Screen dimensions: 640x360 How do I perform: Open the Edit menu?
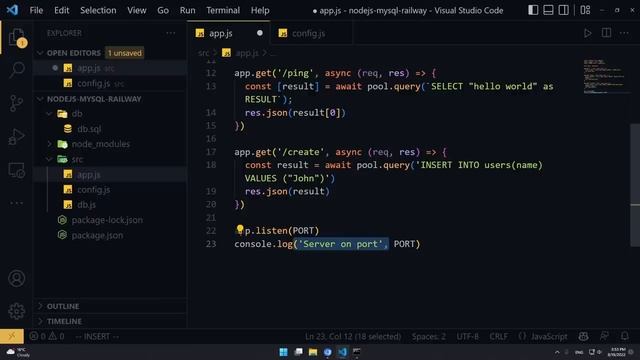(x=62, y=10)
